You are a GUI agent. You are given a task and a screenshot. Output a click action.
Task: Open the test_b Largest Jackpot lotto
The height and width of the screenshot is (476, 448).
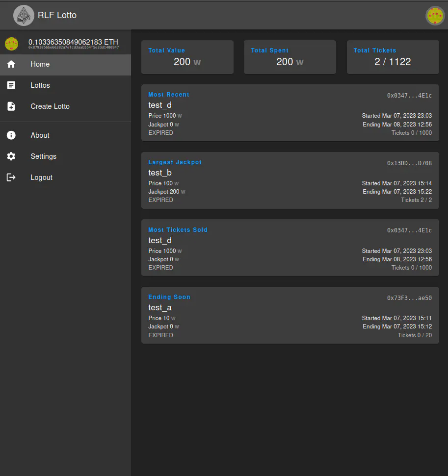290,180
